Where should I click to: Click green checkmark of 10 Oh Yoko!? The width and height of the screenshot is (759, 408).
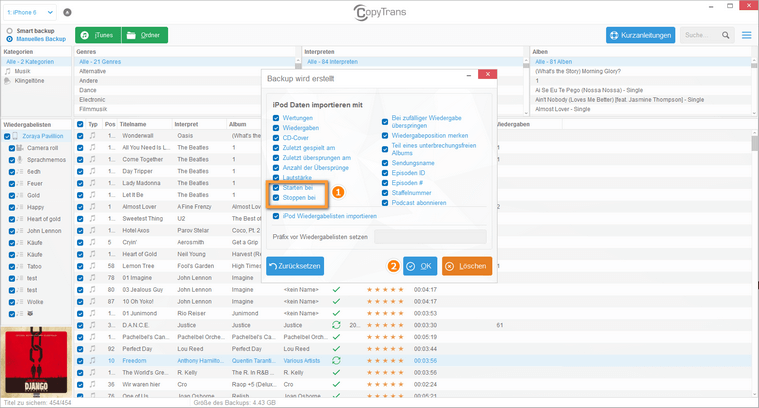click(x=336, y=302)
